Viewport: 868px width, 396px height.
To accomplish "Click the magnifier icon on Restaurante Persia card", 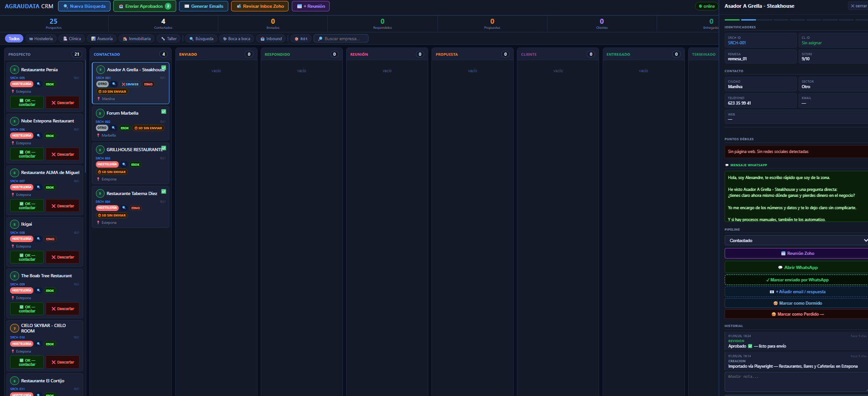I will coord(39,84).
